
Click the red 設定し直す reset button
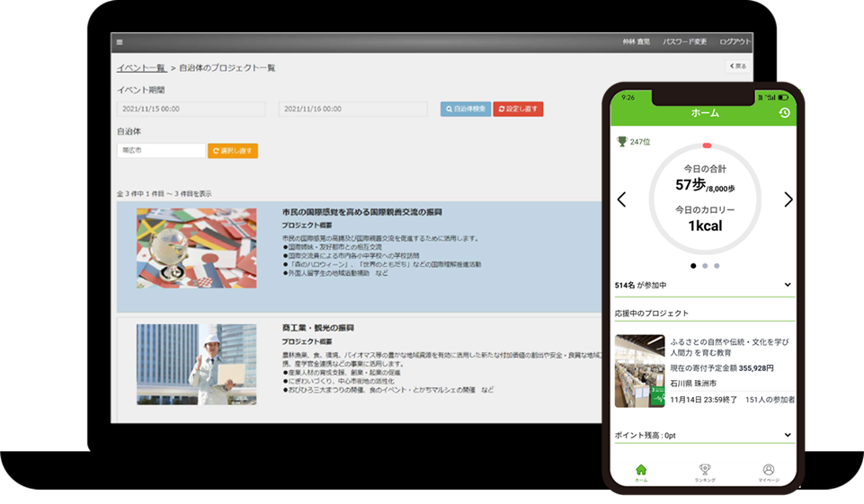[518, 109]
